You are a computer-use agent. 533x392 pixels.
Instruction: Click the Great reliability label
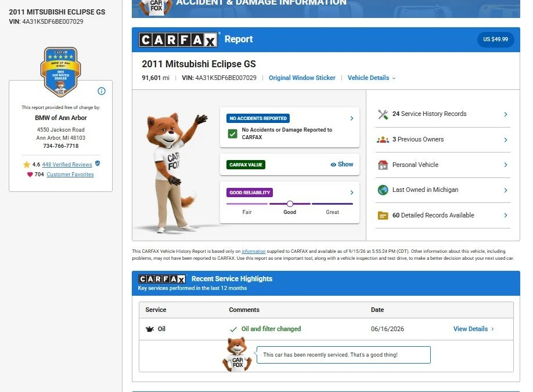pyautogui.click(x=332, y=212)
